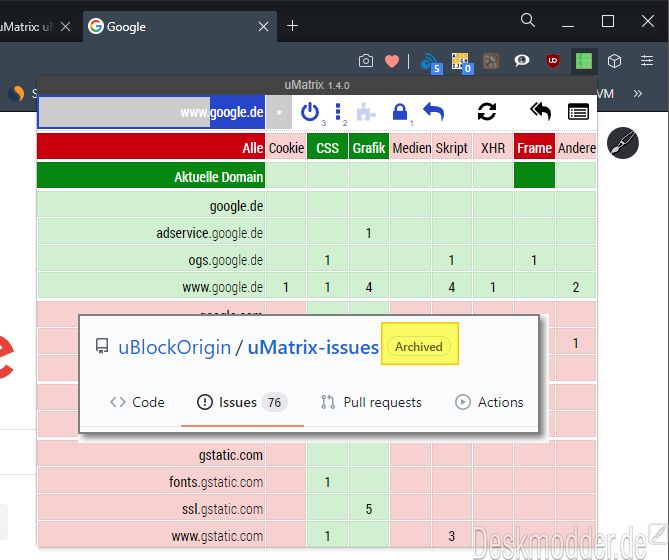This screenshot has height=560, width=669.
Task: Toggle Skript cell for ogs.google.de
Action: 451,259
